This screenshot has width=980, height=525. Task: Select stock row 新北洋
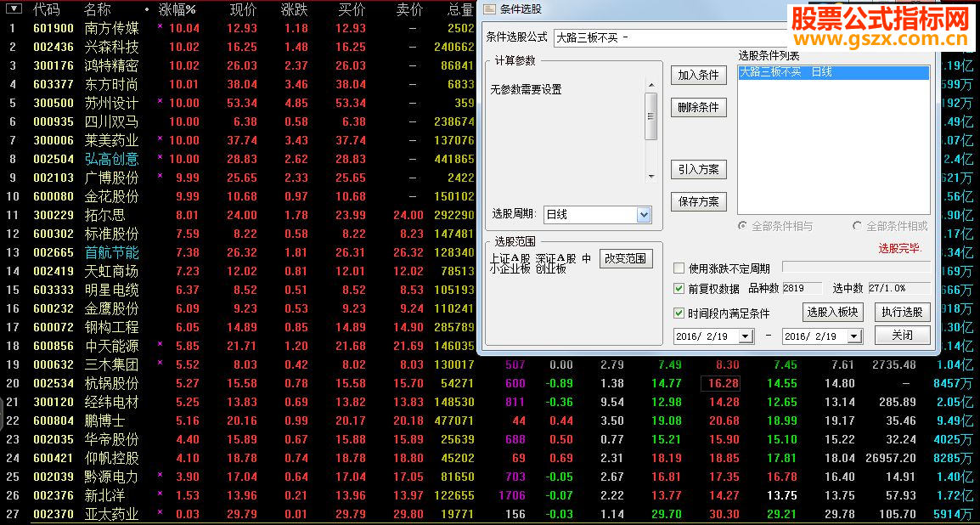click(x=489, y=496)
